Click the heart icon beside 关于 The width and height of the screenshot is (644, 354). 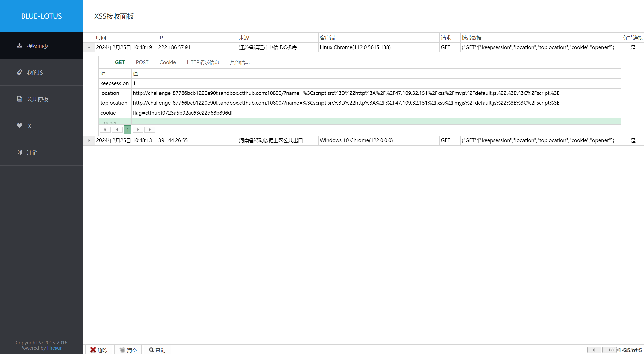coord(19,125)
